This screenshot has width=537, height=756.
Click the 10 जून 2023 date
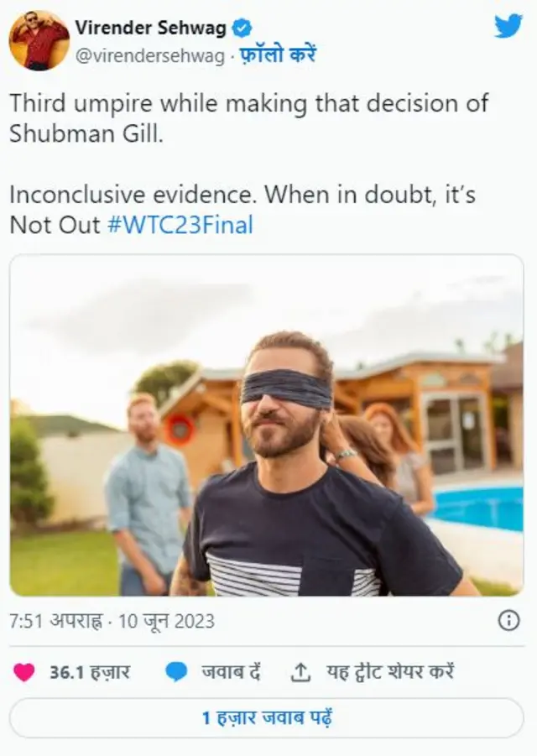[x=166, y=621]
